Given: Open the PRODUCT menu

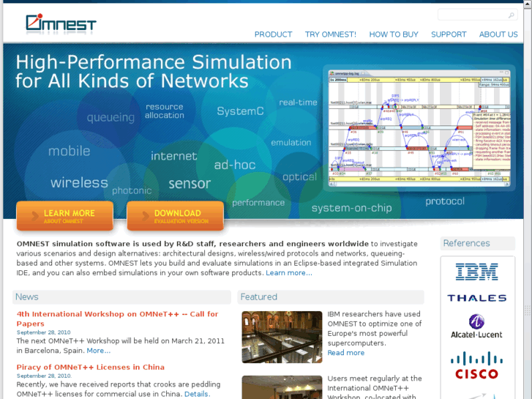Looking at the screenshot, I should (x=273, y=34).
